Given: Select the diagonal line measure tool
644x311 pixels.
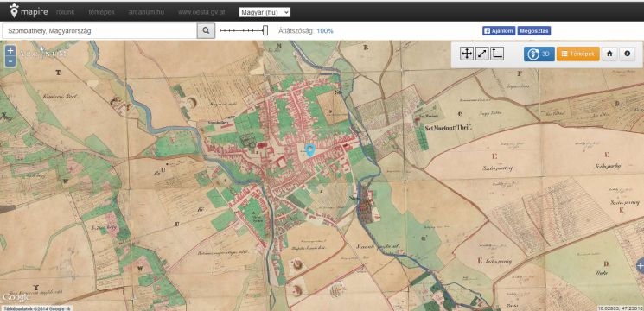Looking at the screenshot, I should 481,54.
